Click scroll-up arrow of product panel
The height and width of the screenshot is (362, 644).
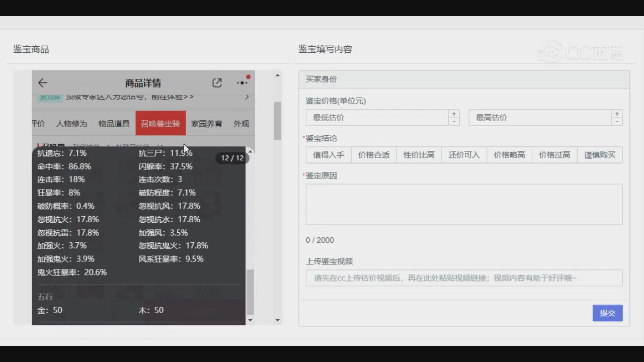278,75
